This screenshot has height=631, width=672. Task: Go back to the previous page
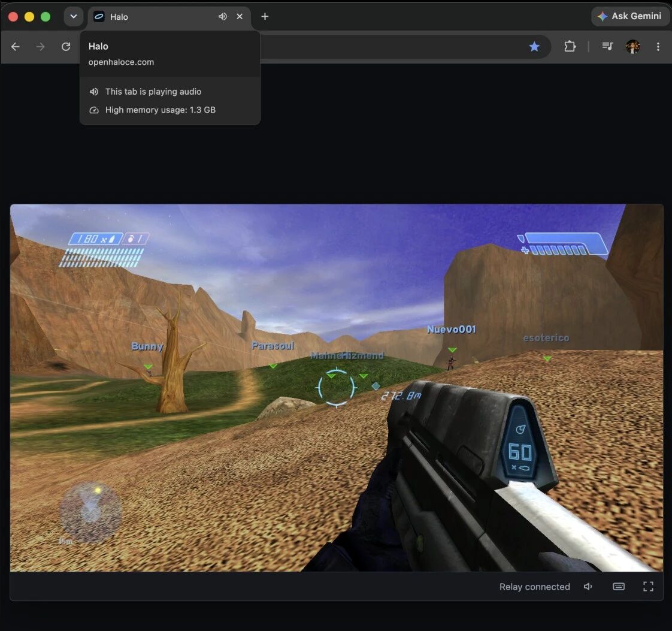16,47
